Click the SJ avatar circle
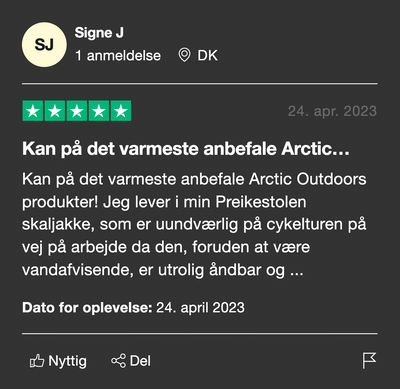 click(44, 44)
